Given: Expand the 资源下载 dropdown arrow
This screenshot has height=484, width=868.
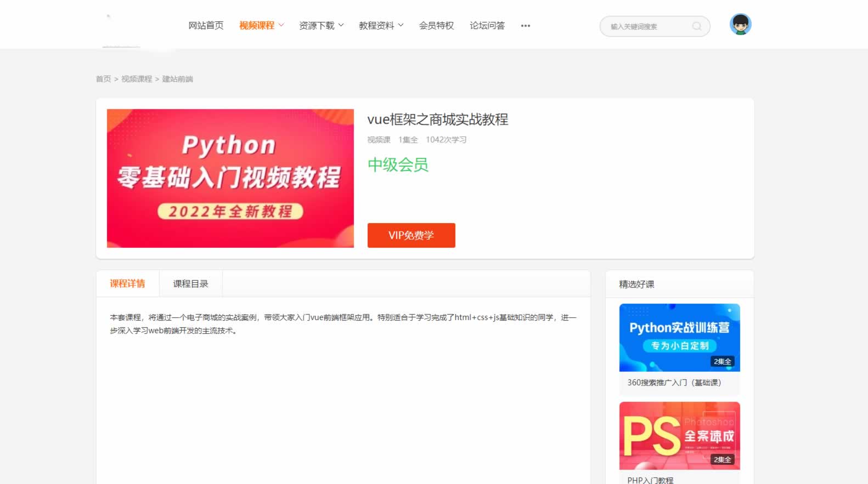Looking at the screenshot, I should pos(341,25).
